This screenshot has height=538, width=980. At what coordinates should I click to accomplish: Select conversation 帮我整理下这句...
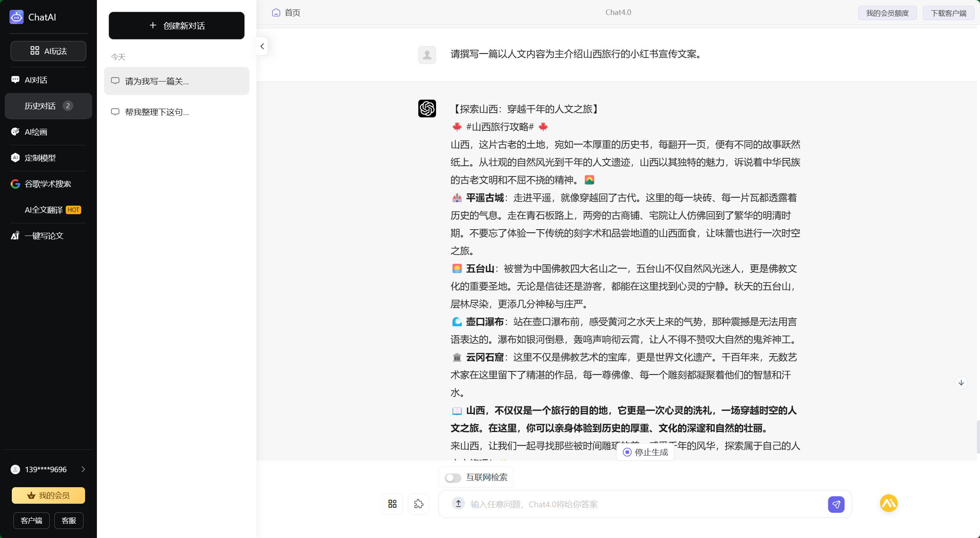tap(156, 111)
